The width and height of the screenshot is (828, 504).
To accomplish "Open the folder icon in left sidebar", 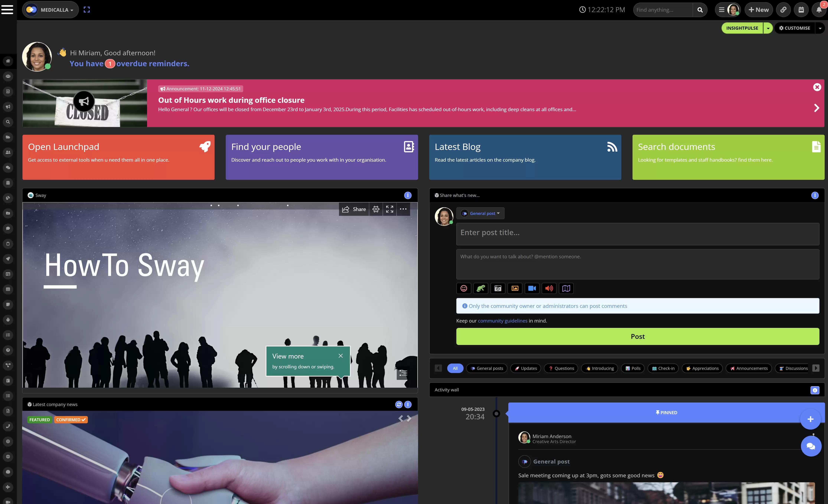I will pos(8,137).
